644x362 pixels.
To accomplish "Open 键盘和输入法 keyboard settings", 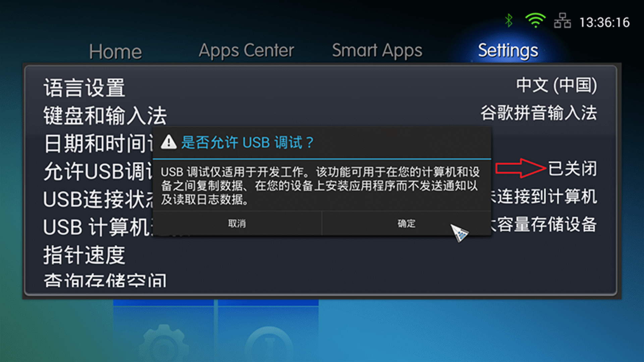I will (x=105, y=116).
